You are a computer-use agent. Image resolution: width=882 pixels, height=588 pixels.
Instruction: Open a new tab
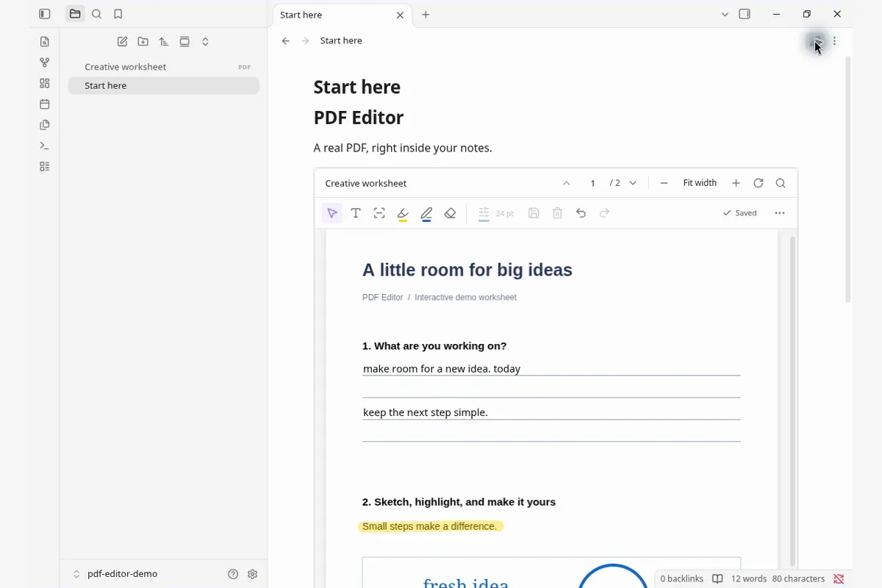coord(426,15)
